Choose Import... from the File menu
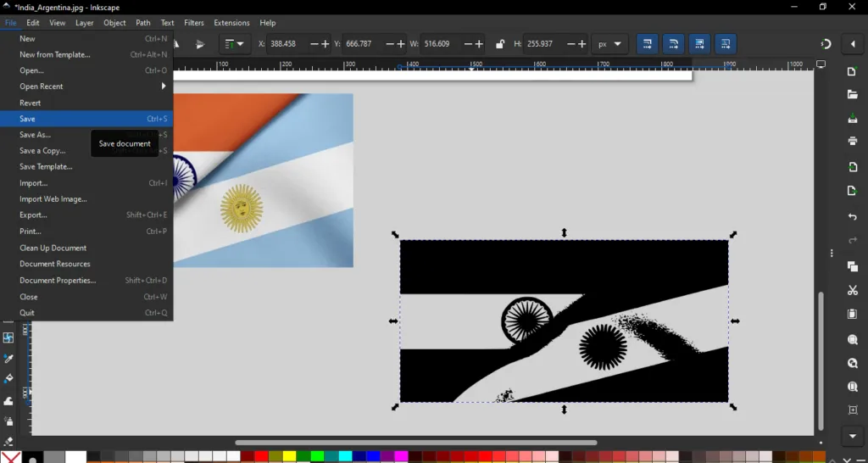The width and height of the screenshot is (868, 463). 86,183
